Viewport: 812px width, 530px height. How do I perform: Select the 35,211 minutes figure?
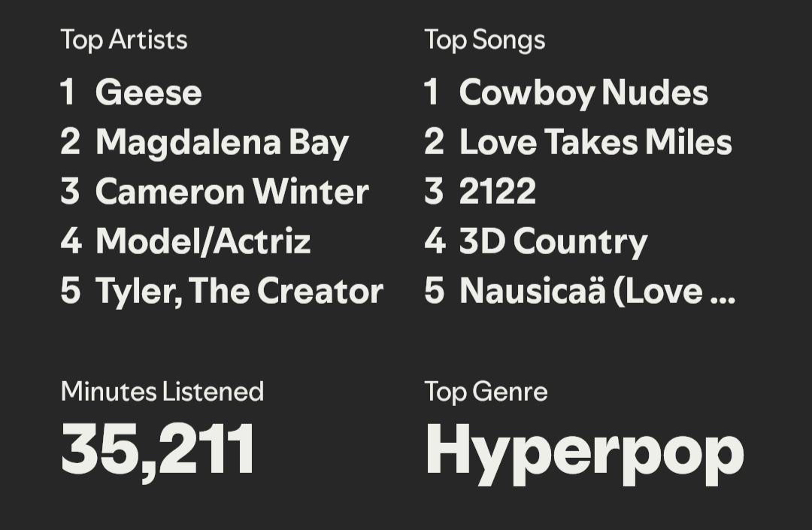tap(158, 449)
